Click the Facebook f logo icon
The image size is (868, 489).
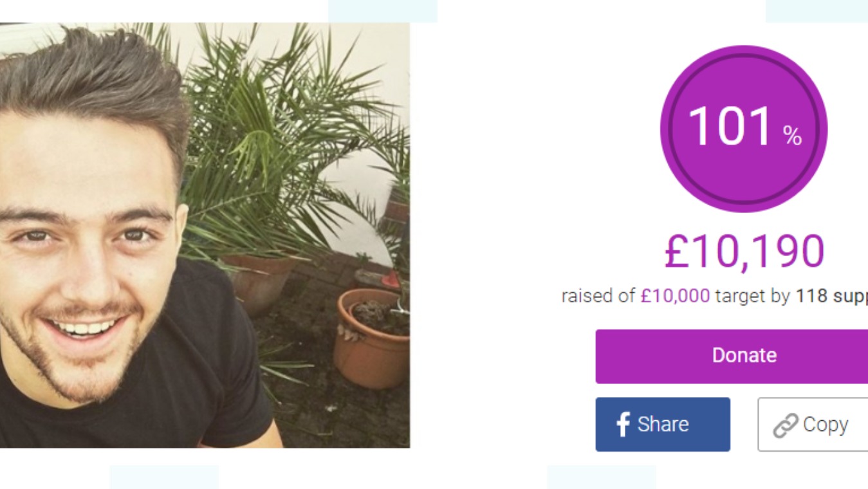point(622,425)
